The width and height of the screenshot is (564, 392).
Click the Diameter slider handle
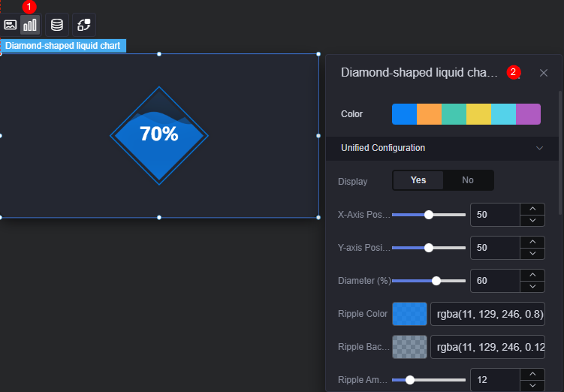pos(436,281)
